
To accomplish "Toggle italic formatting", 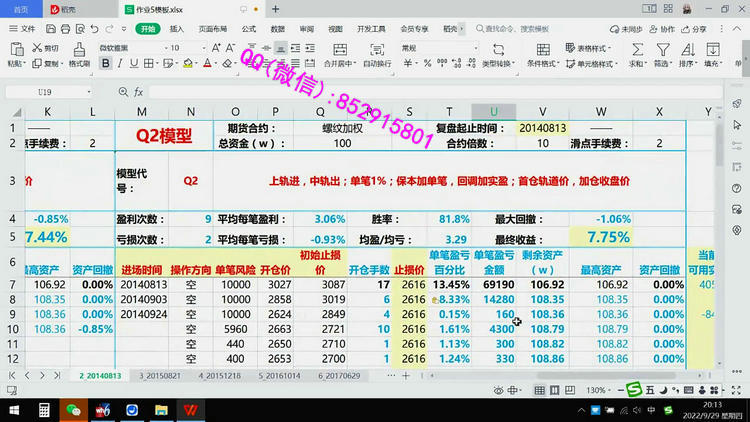I will pyautogui.click(x=120, y=64).
